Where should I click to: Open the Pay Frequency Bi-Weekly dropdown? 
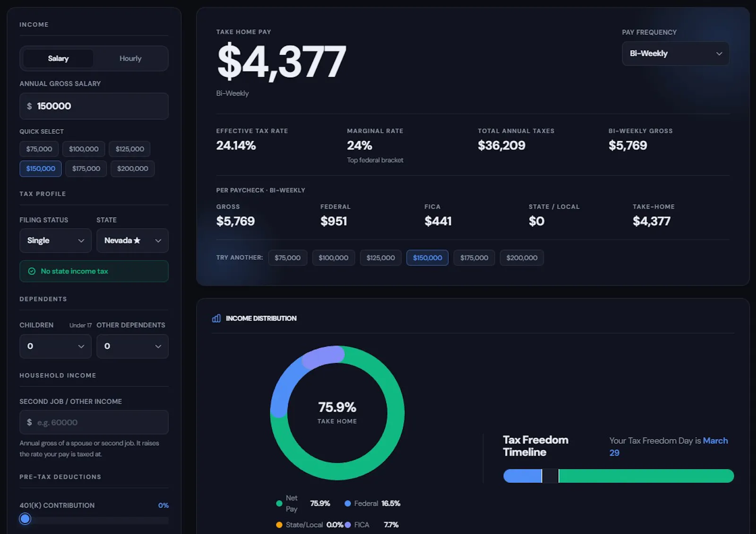pos(675,53)
